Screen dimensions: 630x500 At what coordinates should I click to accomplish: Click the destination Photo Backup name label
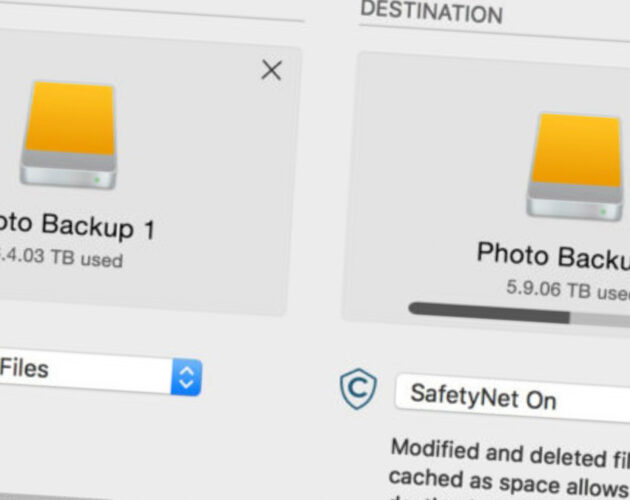coord(553,256)
